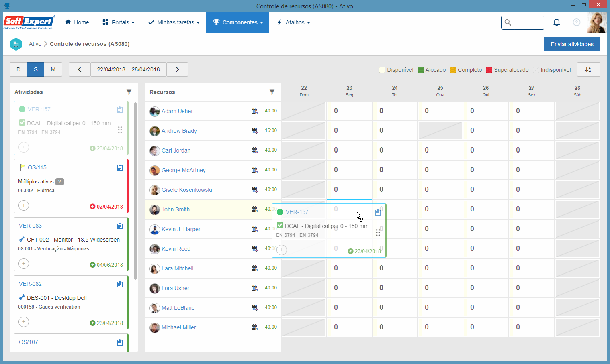Viewport: 610px width, 364px height.
Task: Open details clipboard icon of OS/115 card
Action: (120, 168)
